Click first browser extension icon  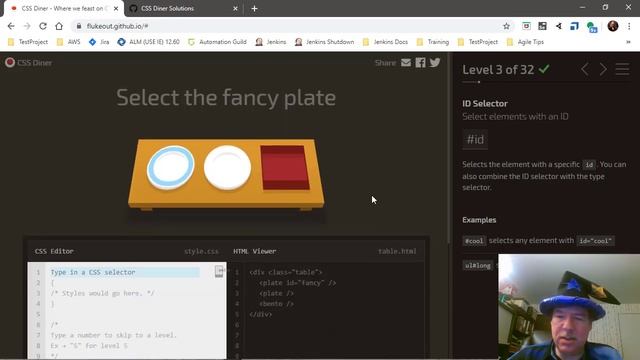pyautogui.click(x=526, y=26)
